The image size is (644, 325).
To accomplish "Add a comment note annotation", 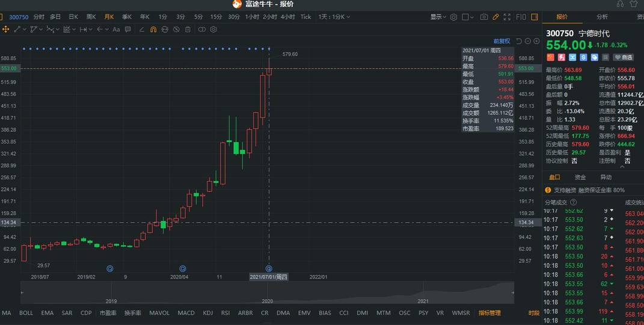I will pos(127,29).
